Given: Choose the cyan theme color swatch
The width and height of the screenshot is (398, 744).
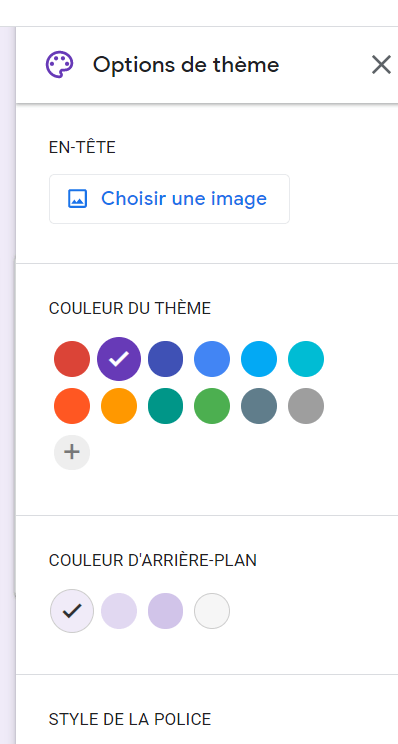Looking at the screenshot, I should click(x=306, y=359).
